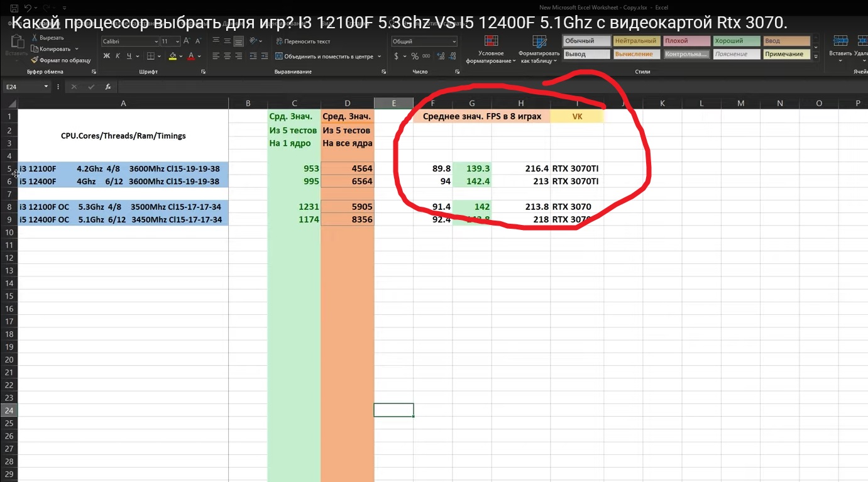Select the "Среднее знач. FPS в 8 играх" cell
Image resolution: width=868 pixels, height=482 pixels.
[482, 116]
